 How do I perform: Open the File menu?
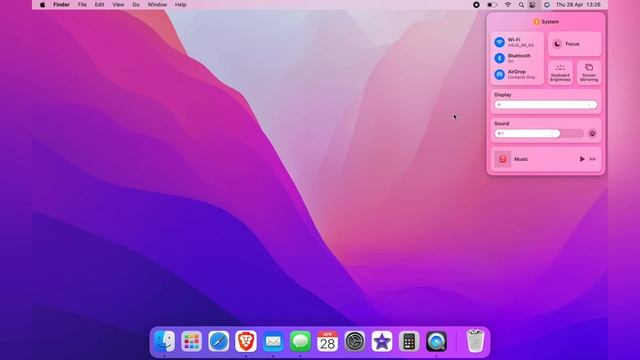click(x=82, y=4)
